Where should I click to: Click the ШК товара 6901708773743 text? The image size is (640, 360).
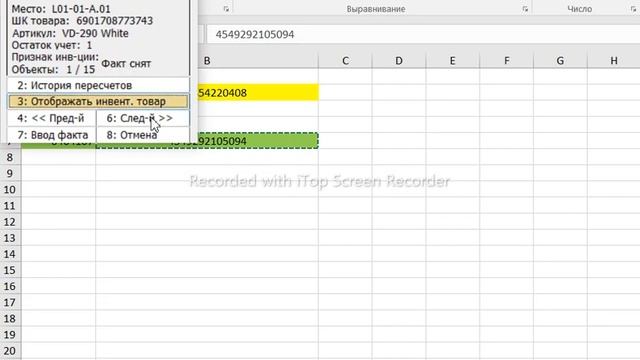tap(82, 21)
